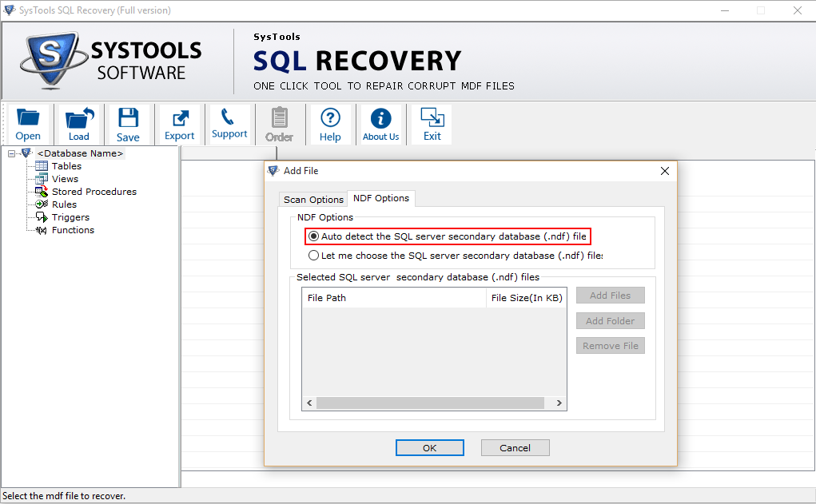Viewport: 816px width, 504px height.
Task: Click status text 'Select the mdf file to recover.'
Action: click(x=64, y=496)
